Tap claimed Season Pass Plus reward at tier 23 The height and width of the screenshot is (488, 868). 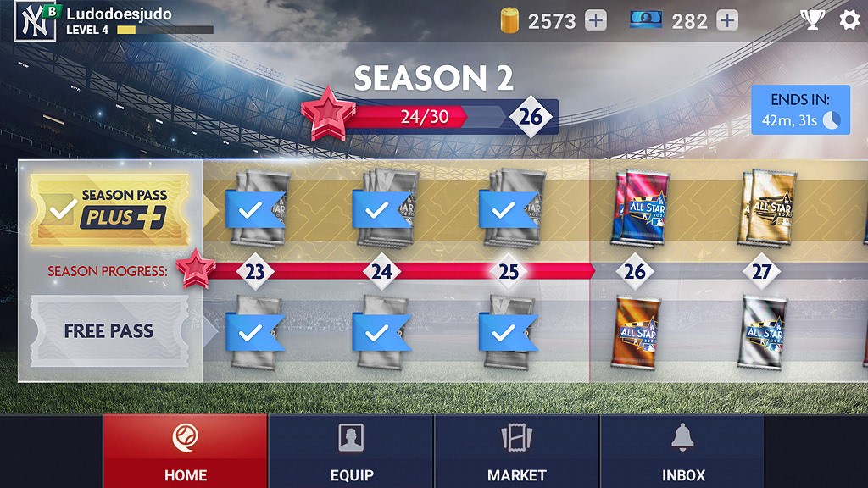[256, 208]
